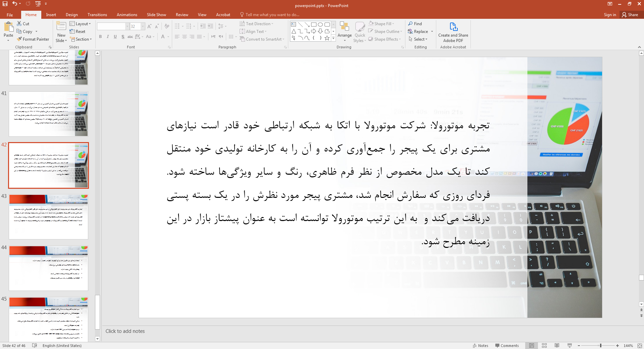Screen dimensions: 644x349
Task: Click Find in Editing group
Action: [415, 24]
